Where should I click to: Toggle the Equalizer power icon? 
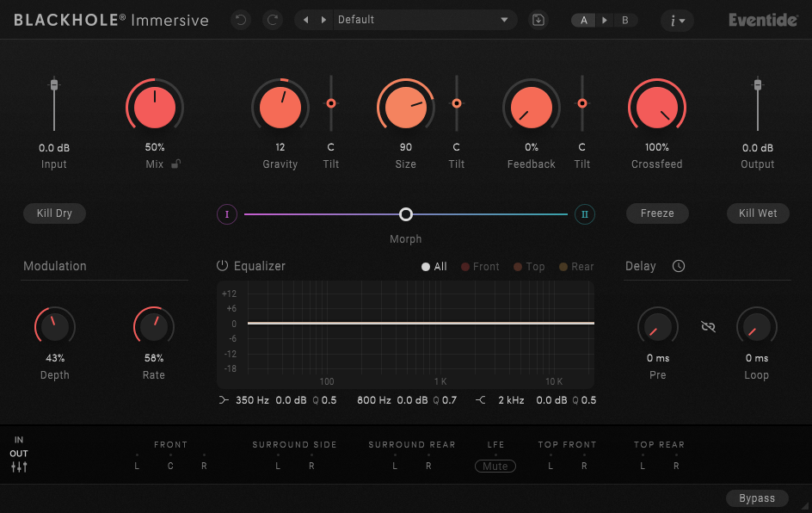click(222, 266)
